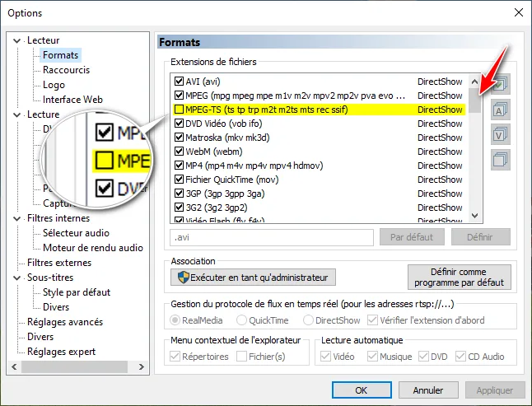532x406 pixels.
Task: Click the select all formats icon
Action: [501, 84]
